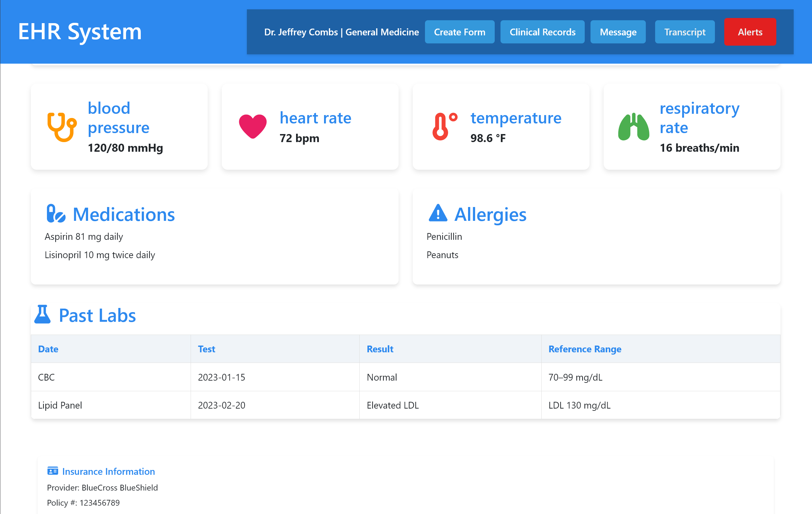Click the green lungs respiratory icon
This screenshot has height=514, width=812.
[x=633, y=127]
